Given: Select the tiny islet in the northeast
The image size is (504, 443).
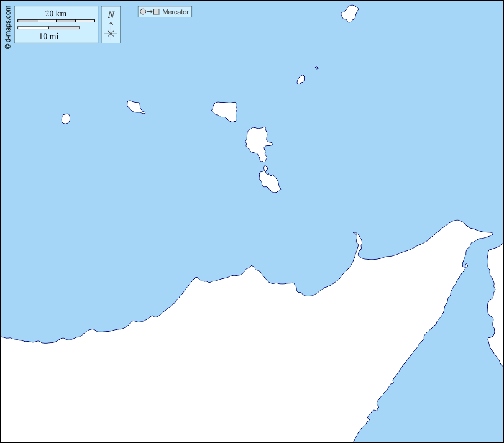Looking at the screenshot, I should point(316,68).
